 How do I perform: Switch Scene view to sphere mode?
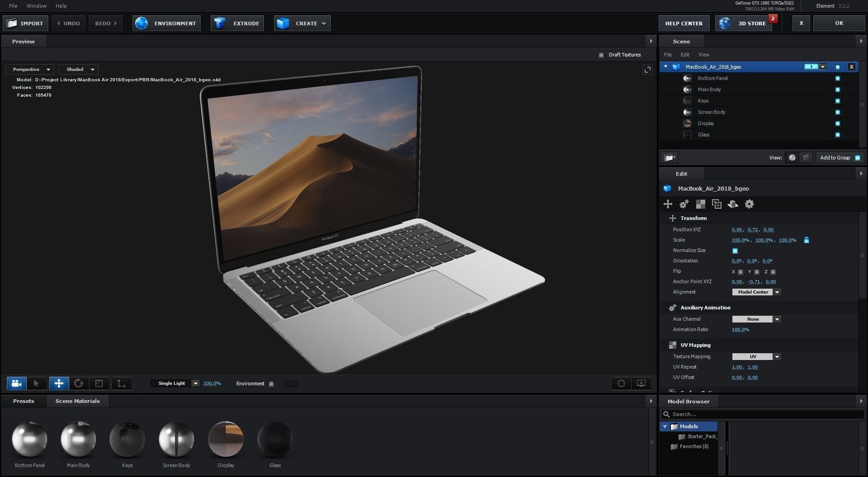792,158
